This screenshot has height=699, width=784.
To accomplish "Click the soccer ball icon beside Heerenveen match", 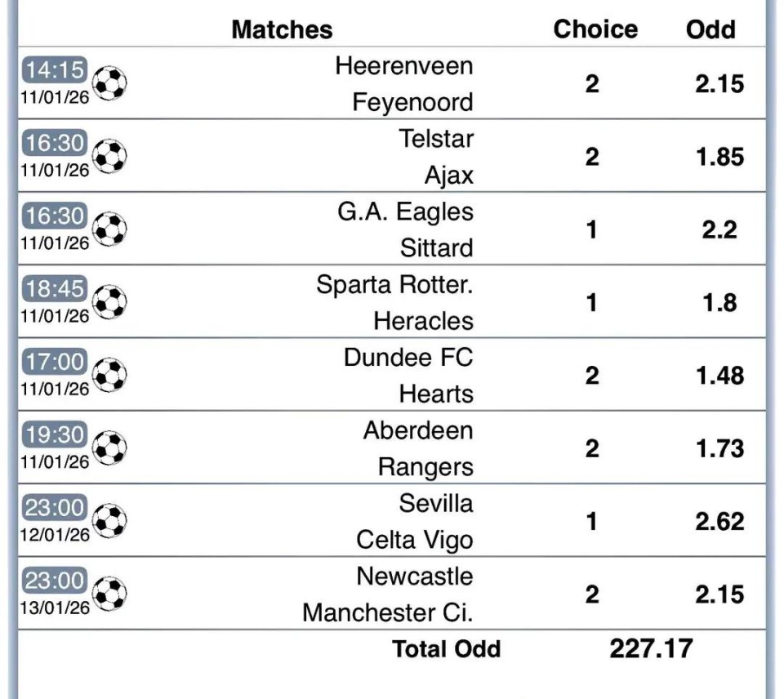I will 109,83.
